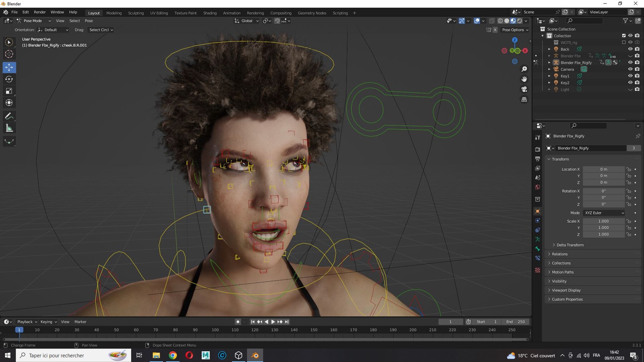
Task: Click the End frame field showing 250
Action: [515, 322]
